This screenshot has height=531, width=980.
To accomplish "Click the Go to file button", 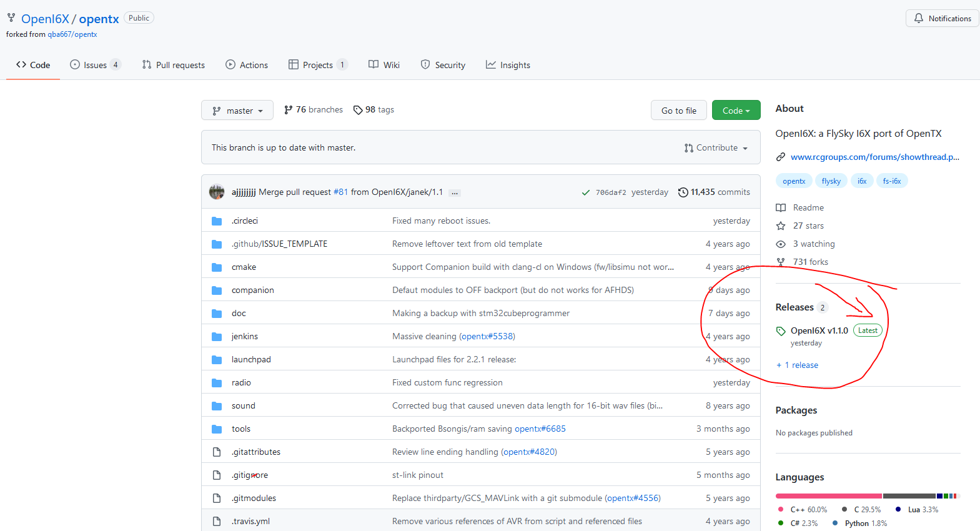I will (x=678, y=111).
